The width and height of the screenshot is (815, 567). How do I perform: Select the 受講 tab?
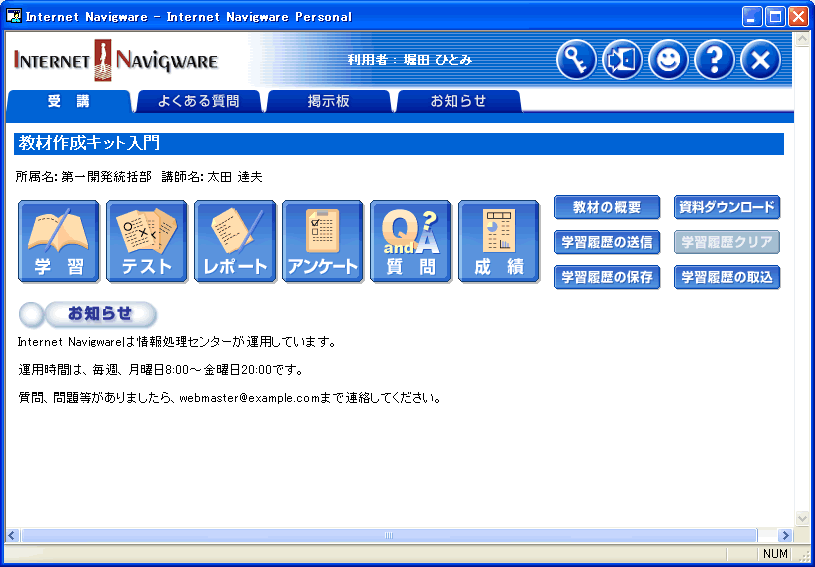69,101
